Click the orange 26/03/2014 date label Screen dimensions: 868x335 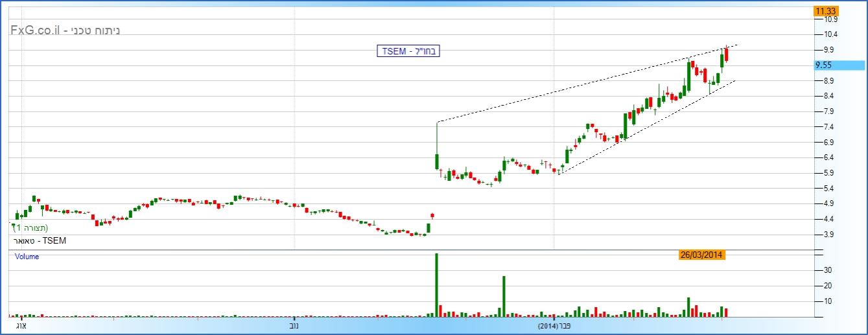point(701,255)
